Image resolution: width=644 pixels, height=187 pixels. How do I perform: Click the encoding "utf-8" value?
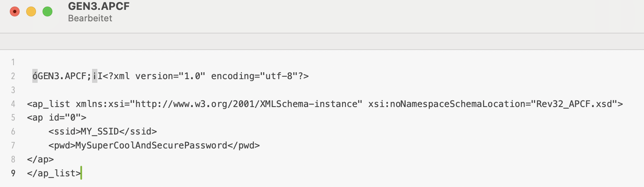point(278,76)
